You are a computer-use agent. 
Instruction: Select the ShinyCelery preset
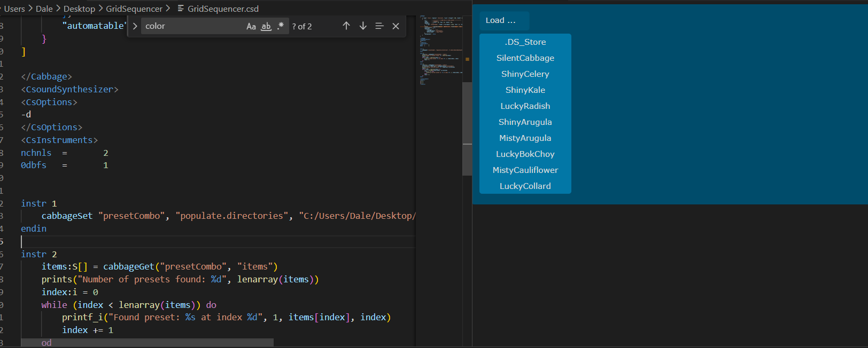(x=525, y=74)
